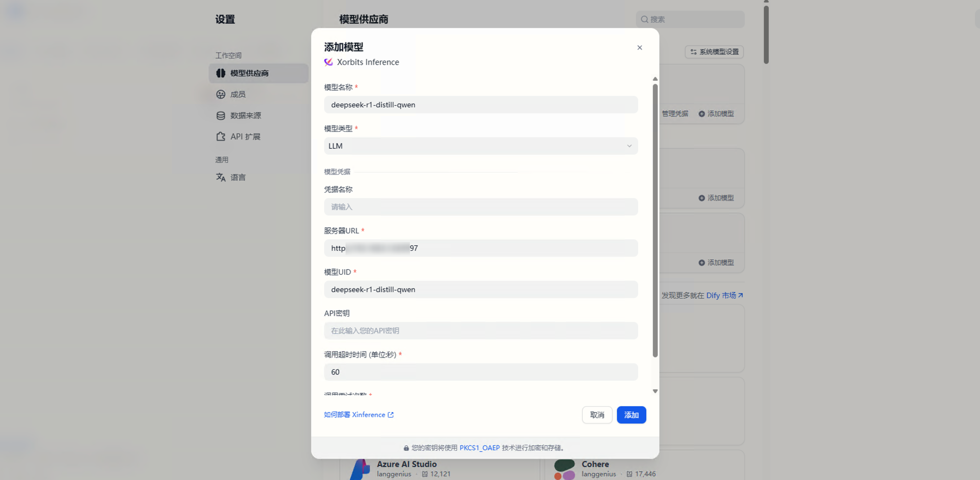Click the API 扩展 icon
The image size is (980, 480).
[x=221, y=136]
